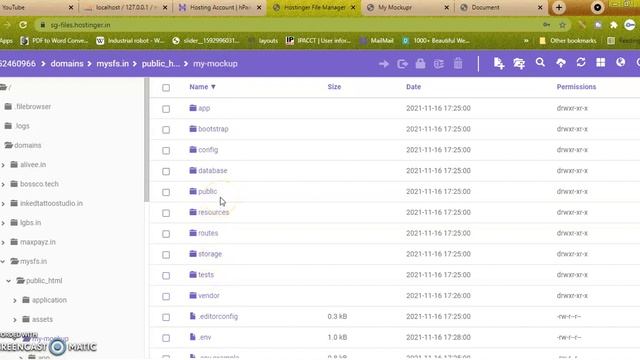Image resolution: width=640 pixels, height=360 pixels.
Task: Click the .logs folder icon in sidebar
Action: point(8,126)
